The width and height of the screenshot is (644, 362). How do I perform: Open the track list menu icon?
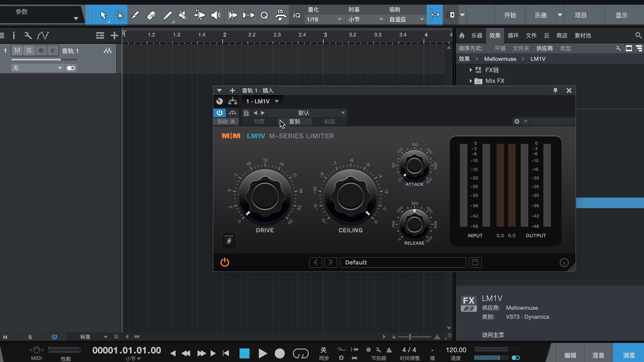[x=100, y=35]
